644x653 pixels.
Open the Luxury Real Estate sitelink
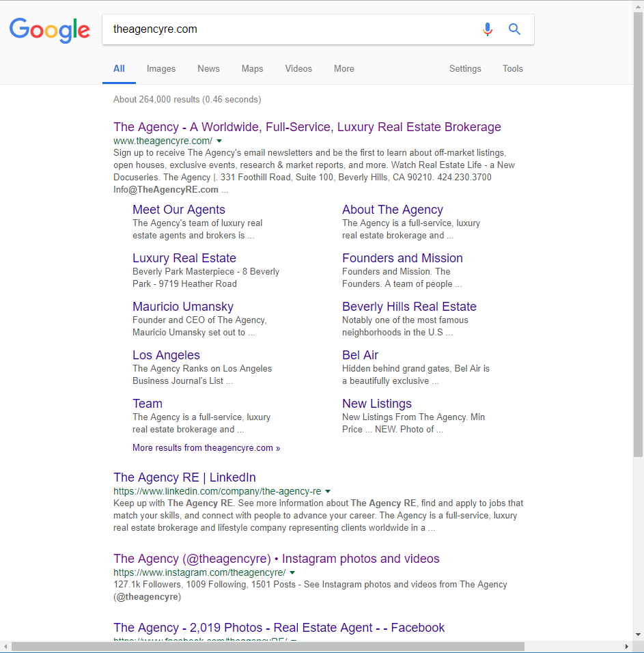click(x=184, y=258)
